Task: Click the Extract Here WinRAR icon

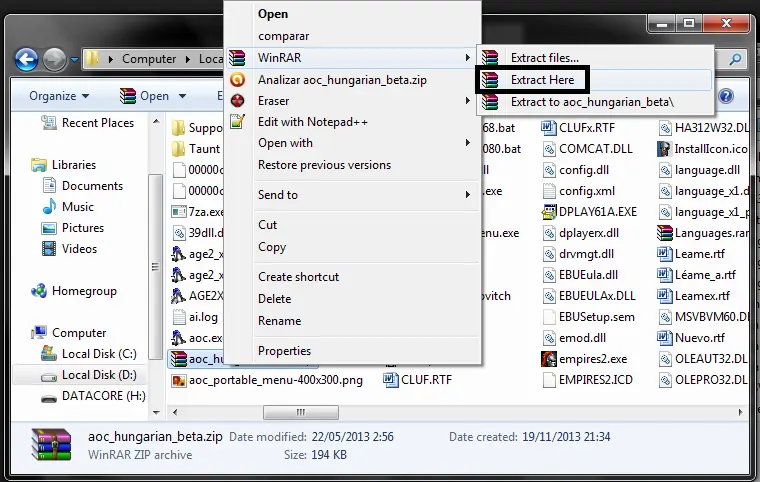Action: click(x=490, y=80)
